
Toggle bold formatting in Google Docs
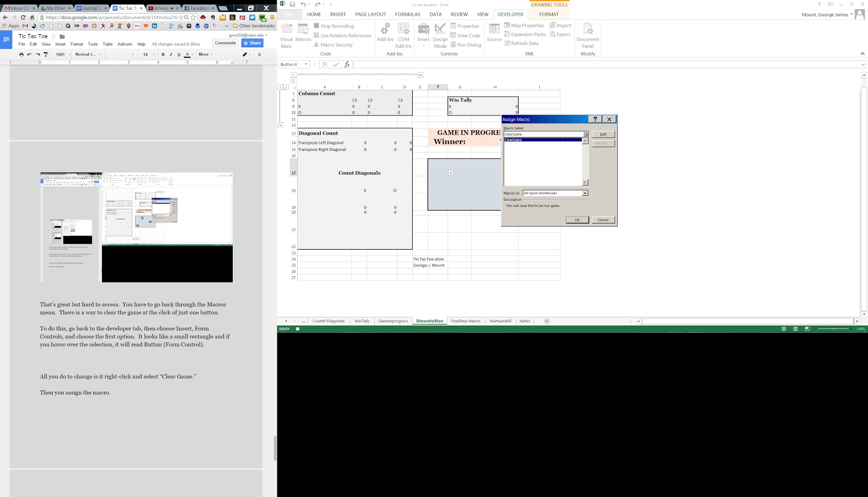163,54
